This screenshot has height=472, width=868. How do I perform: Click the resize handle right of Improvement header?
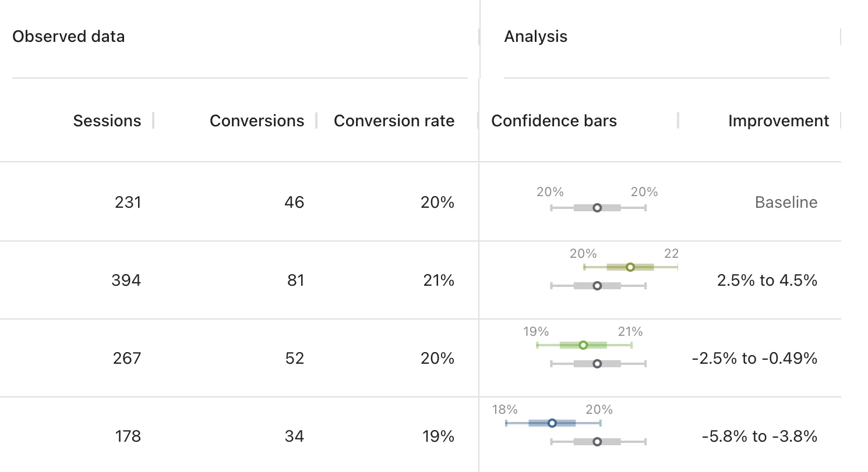[x=841, y=120]
